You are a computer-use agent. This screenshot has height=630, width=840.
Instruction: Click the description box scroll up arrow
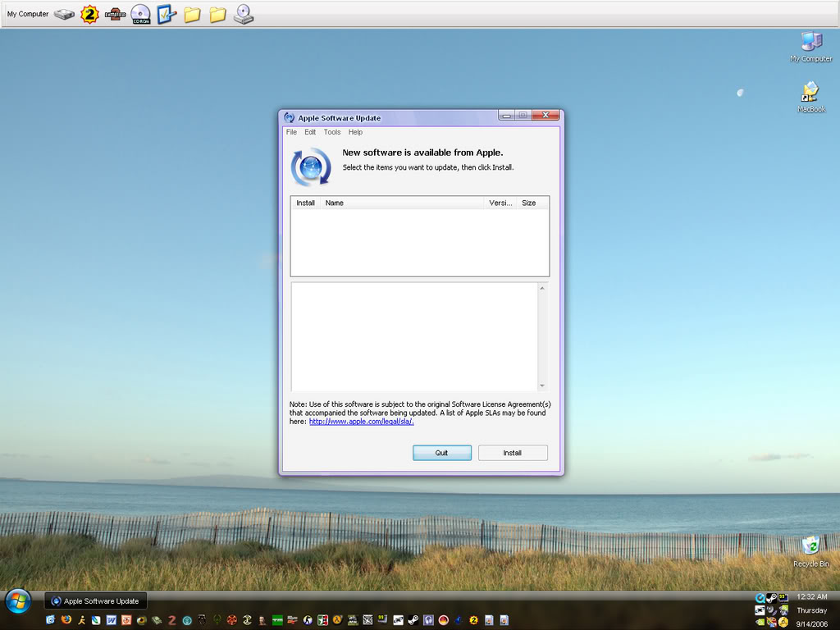tap(542, 288)
